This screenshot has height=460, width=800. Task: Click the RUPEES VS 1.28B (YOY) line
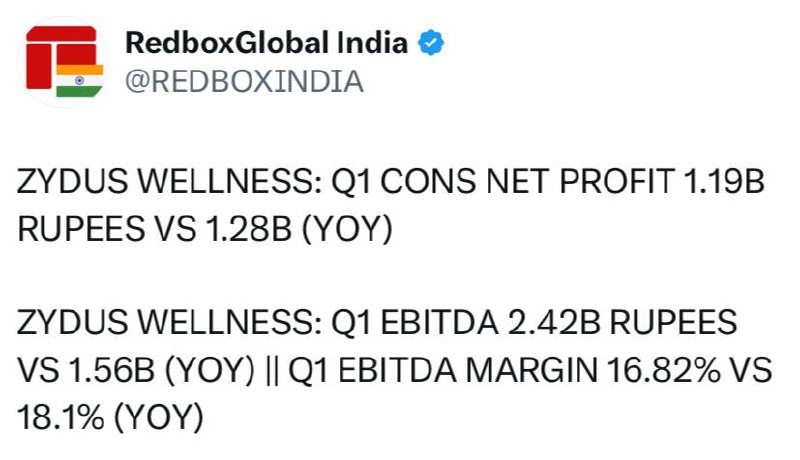pos(205,229)
